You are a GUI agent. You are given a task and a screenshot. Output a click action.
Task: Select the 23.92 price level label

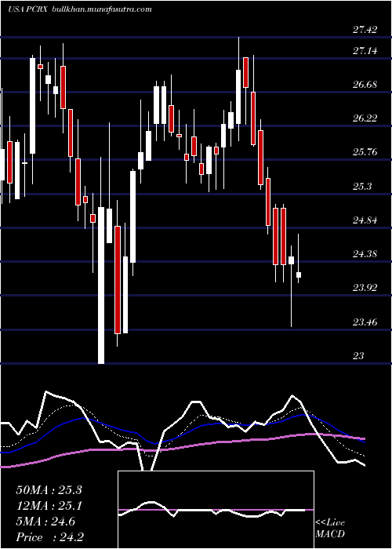point(365,288)
